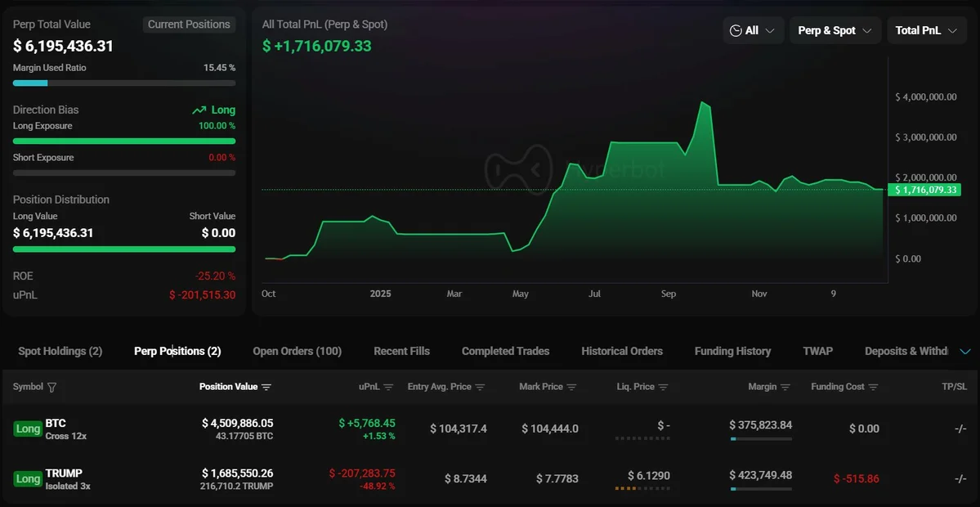Switch to the Open Orders tab

pyautogui.click(x=297, y=352)
